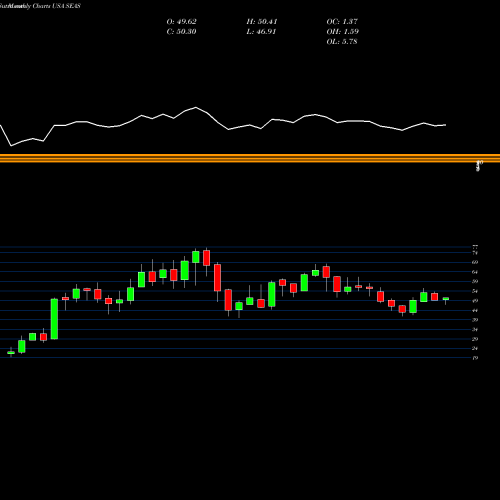Click the 34 price axis label
The image size is (500, 500).
click(x=475, y=329)
